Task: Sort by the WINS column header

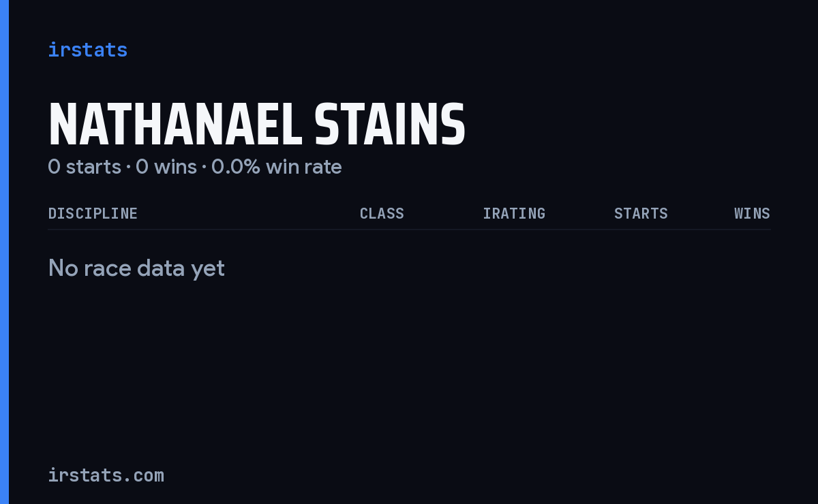Action: click(752, 214)
